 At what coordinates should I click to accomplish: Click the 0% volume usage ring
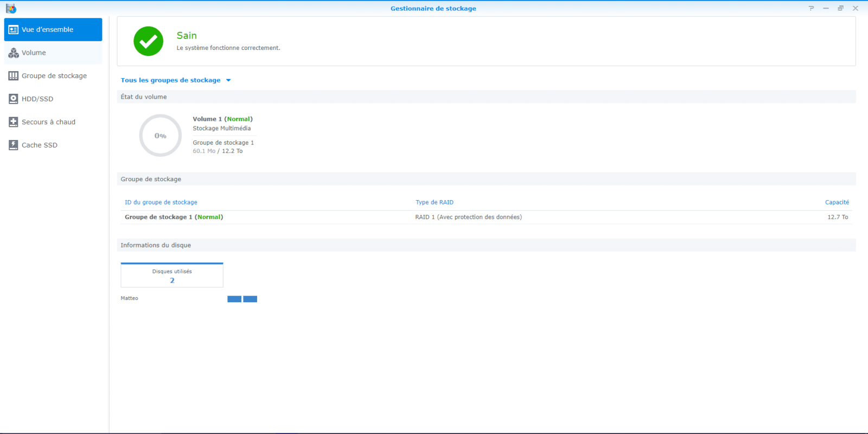point(160,136)
